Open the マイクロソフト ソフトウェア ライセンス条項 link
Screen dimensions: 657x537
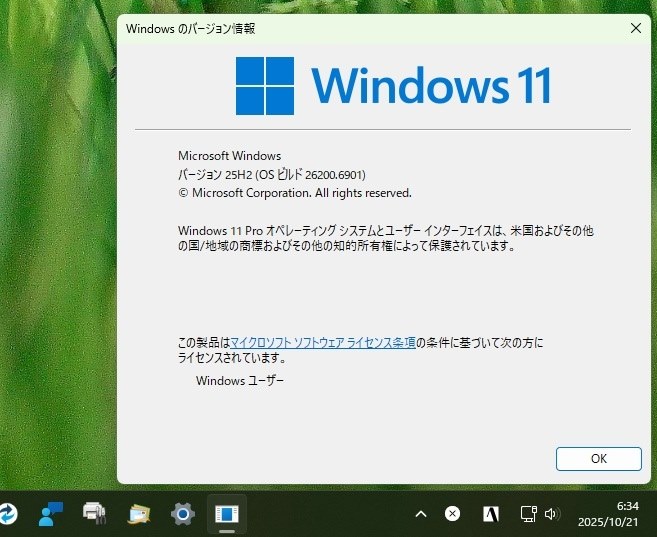(x=323, y=343)
